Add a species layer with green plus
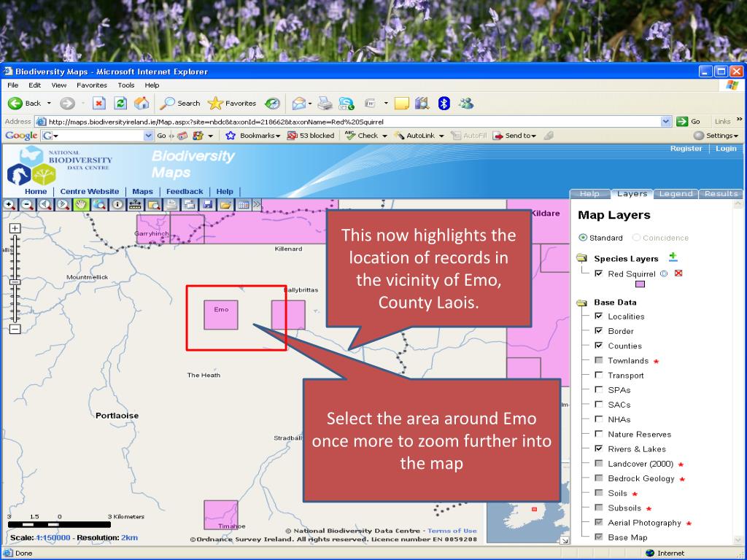The height and width of the screenshot is (560, 747). point(673,257)
